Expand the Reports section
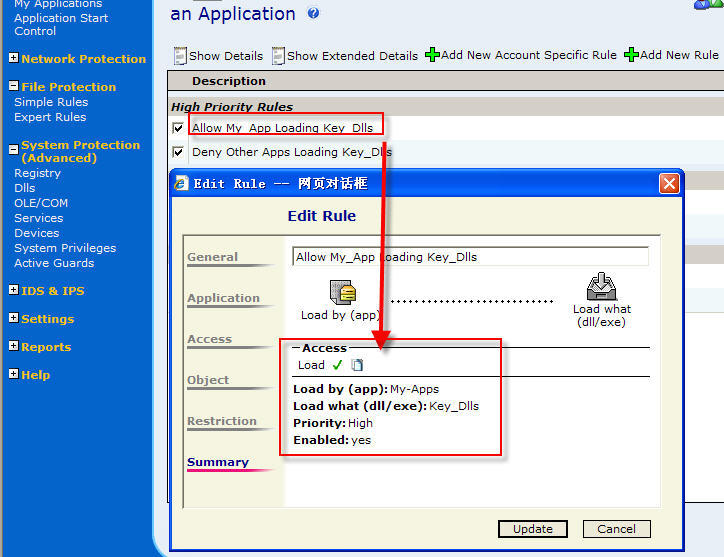 [14, 345]
